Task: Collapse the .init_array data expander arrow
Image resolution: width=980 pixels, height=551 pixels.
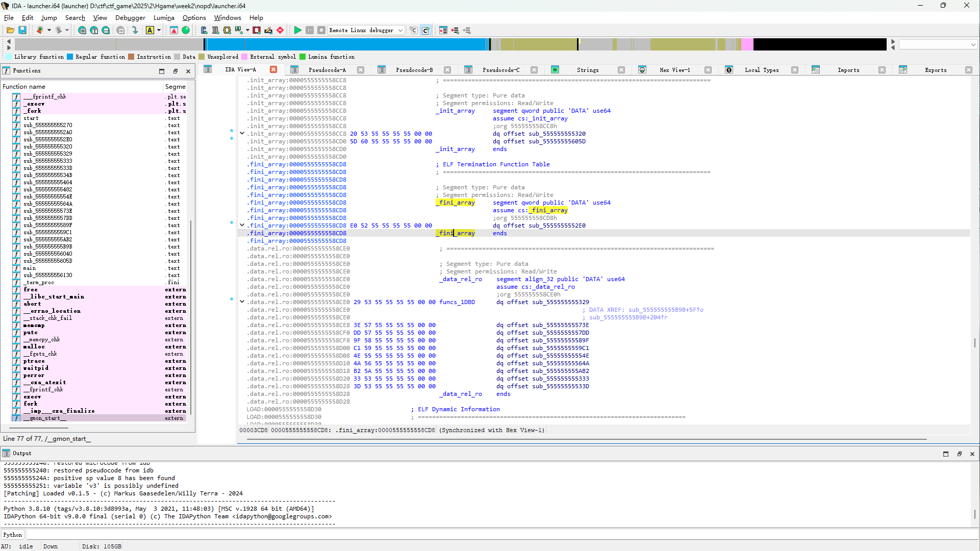Action: [242, 133]
